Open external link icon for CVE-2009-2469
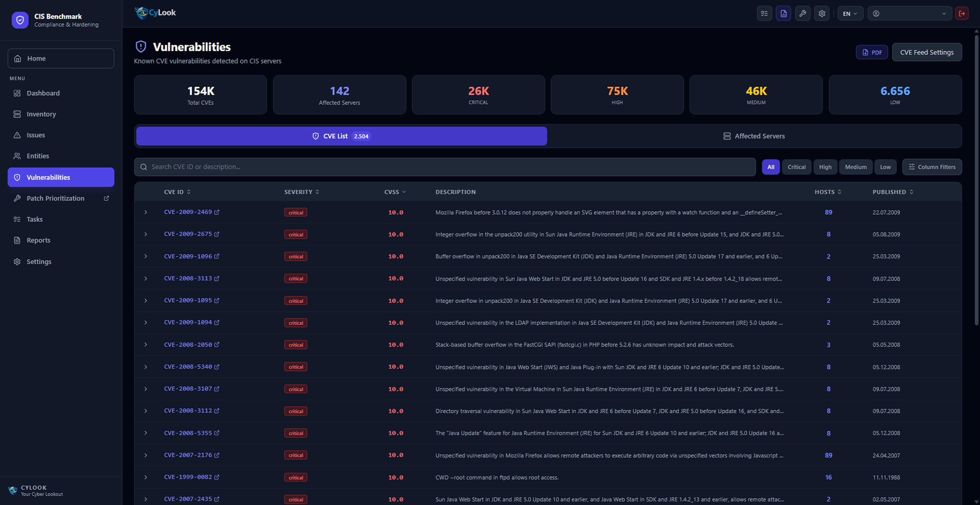Screen dimensions: 980x505 (x=217, y=212)
